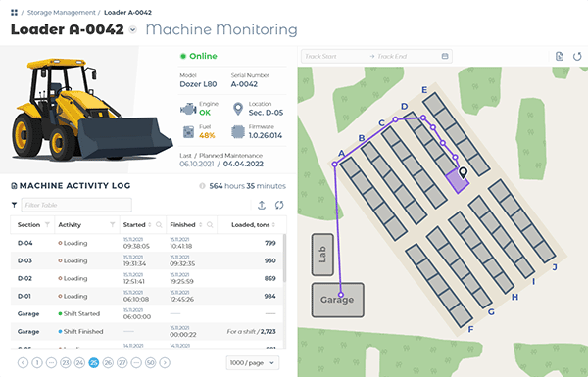
Task: Click the track waypoint near row A
Action: point(335,165)
